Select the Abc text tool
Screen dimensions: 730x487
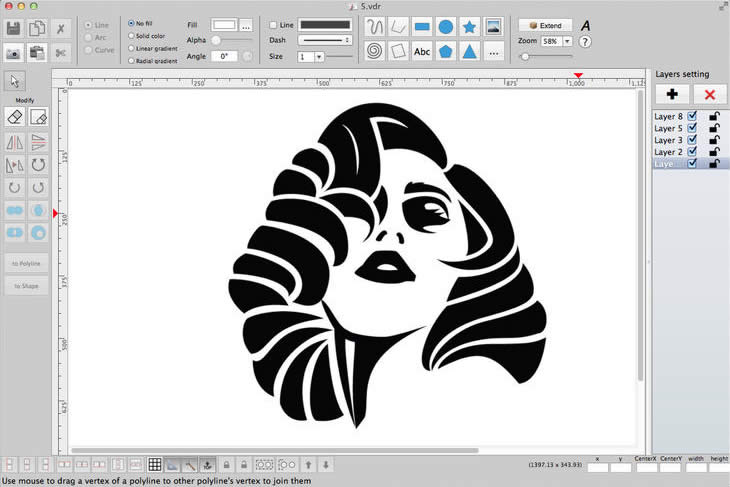tap(422, 51)
